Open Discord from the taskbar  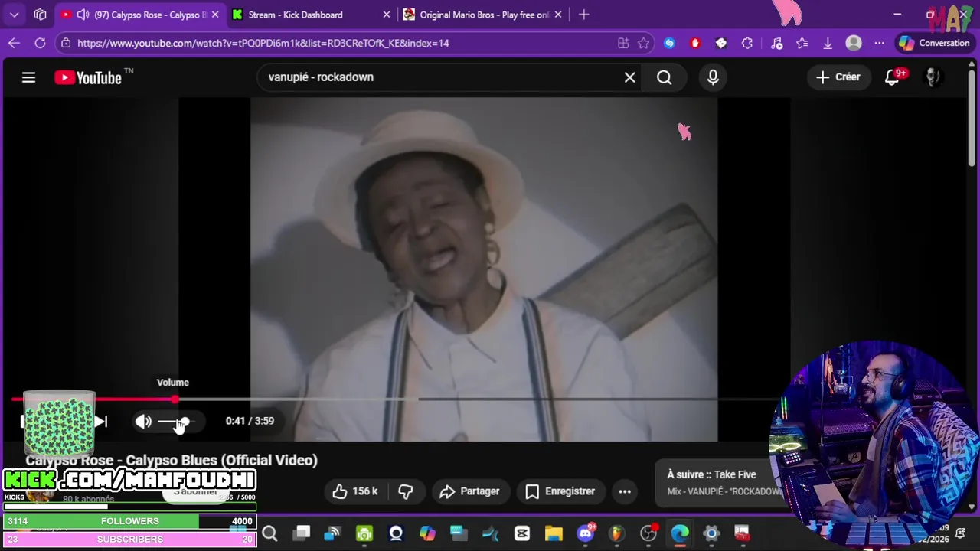pyautogui.click(x=586, y=533)
